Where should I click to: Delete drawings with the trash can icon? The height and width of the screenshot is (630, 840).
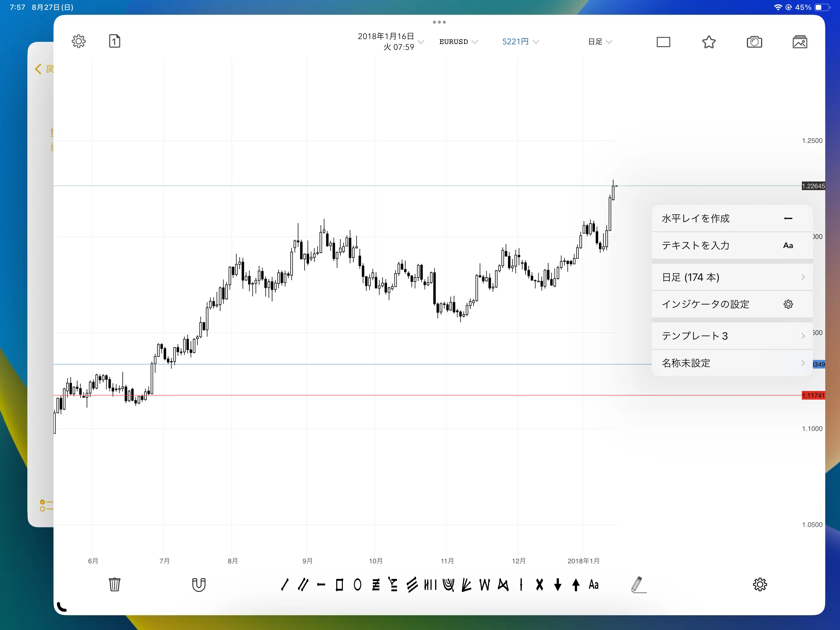(114, 584)
